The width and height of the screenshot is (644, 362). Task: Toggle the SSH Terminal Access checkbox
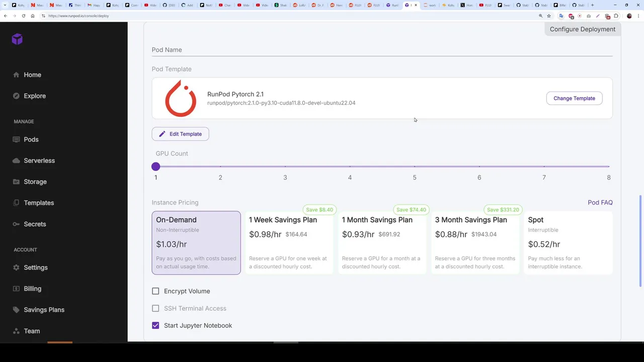pos(155,308)
